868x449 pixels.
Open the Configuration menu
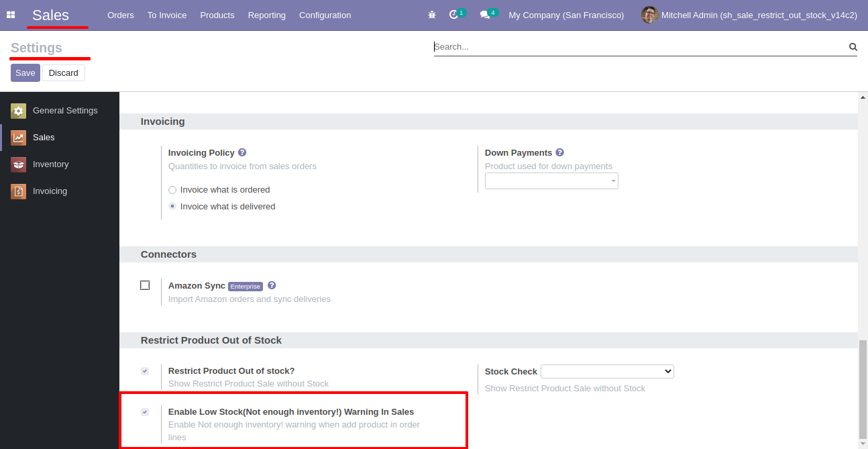point(325,15)
